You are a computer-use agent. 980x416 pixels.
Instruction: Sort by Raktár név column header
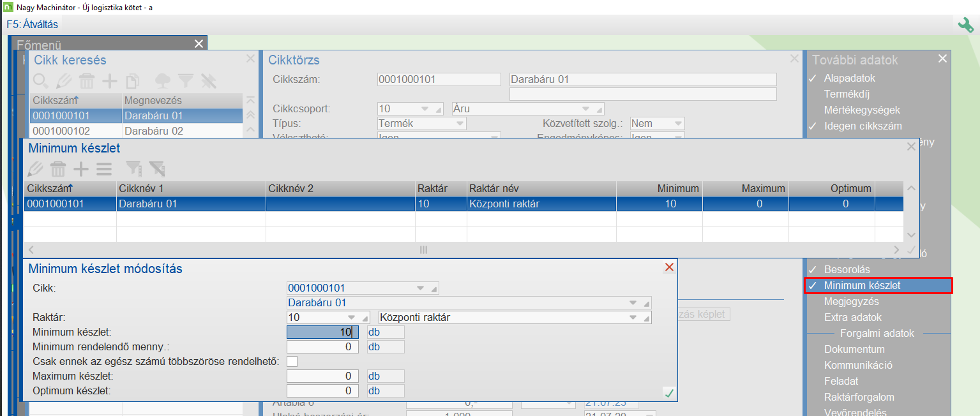[x=541, y=188]
